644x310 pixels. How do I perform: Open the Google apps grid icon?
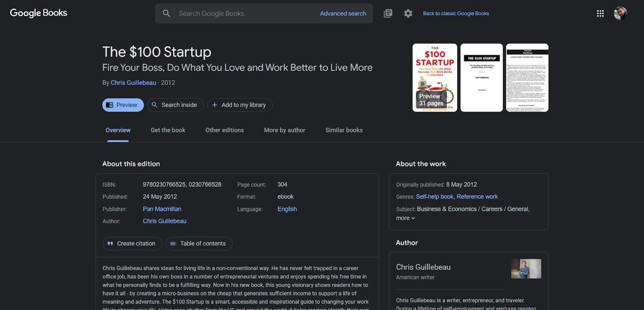600,13
